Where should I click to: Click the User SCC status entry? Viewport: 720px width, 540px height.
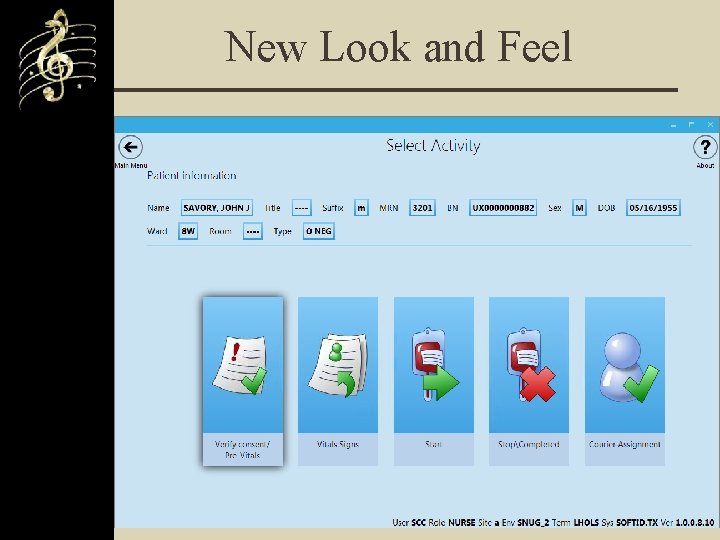point(409,523)
